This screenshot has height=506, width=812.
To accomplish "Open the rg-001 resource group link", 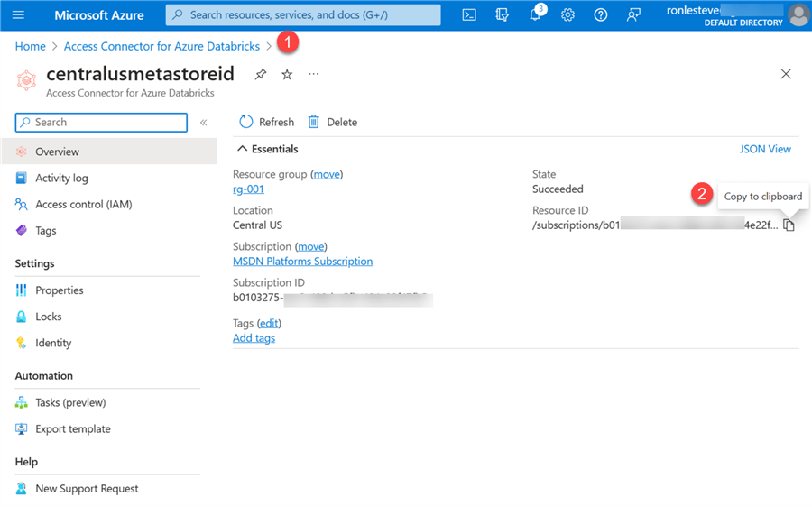I will (249, 189).
